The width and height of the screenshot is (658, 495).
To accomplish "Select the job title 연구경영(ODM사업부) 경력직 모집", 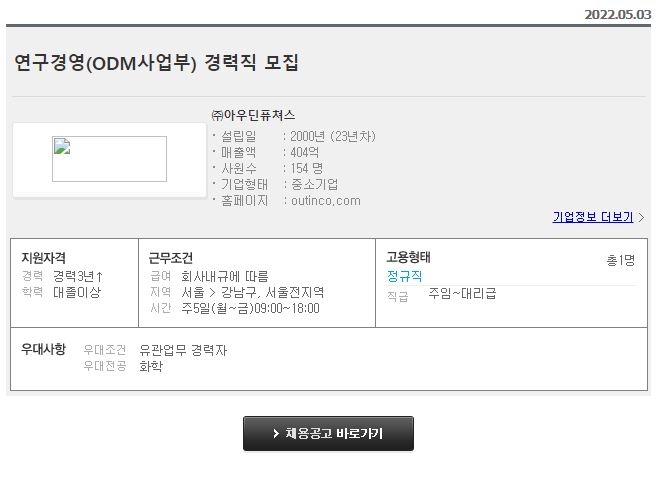I will [157, 63].
